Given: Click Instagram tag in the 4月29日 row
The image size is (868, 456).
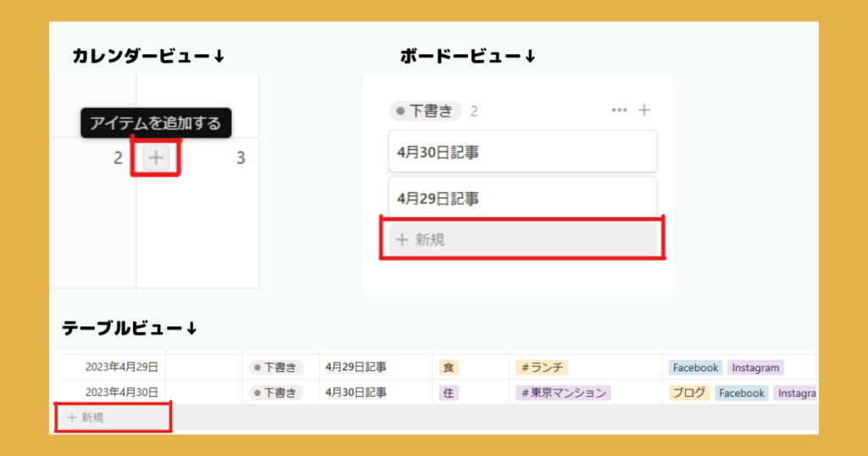Looking at the screenshot, I should 754,367.
